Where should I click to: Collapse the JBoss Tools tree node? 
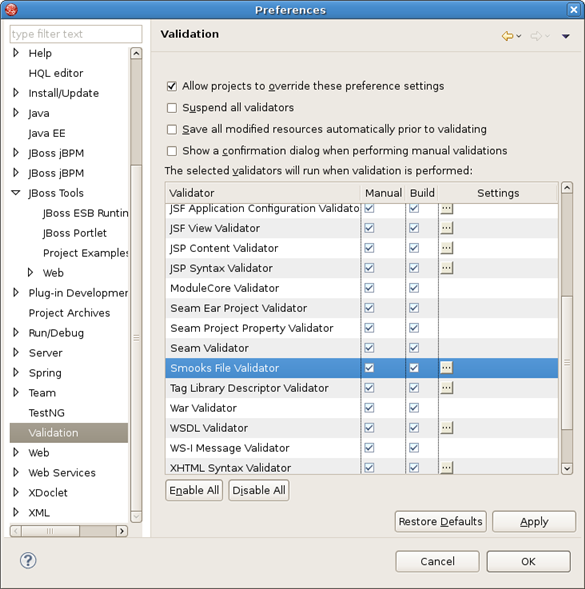tap(16, 193)
